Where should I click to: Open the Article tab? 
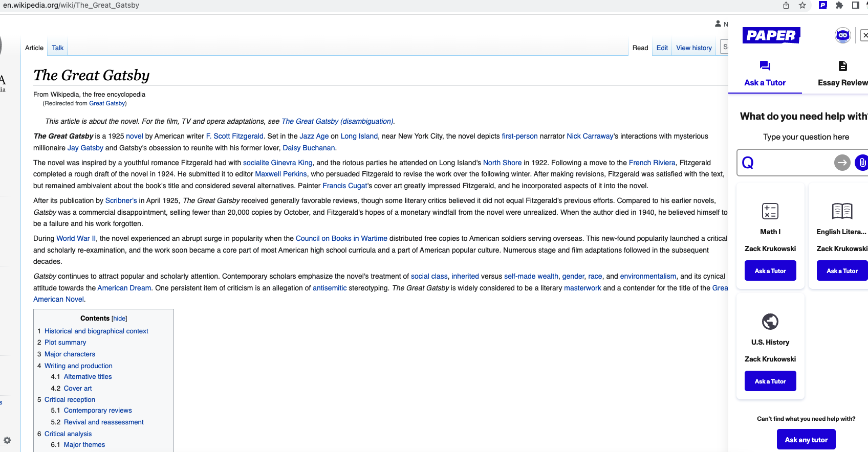coord(34,48)
